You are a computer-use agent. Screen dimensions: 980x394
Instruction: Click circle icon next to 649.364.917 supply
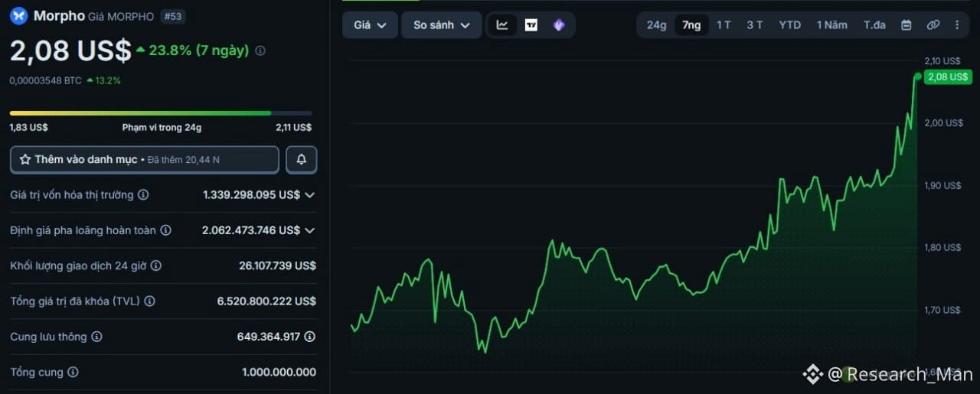tap(309, 337)
